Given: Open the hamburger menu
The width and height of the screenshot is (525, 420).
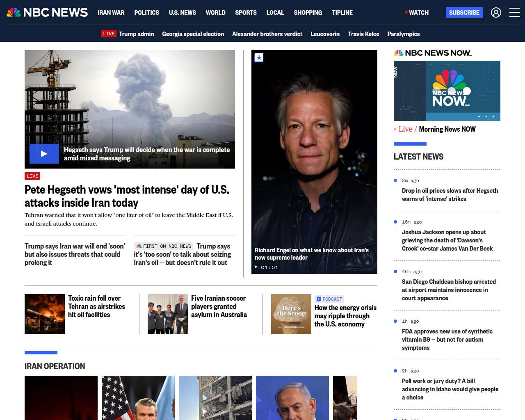Looking at the screenshot, I should pyautogui.click(x=514, y=13).
